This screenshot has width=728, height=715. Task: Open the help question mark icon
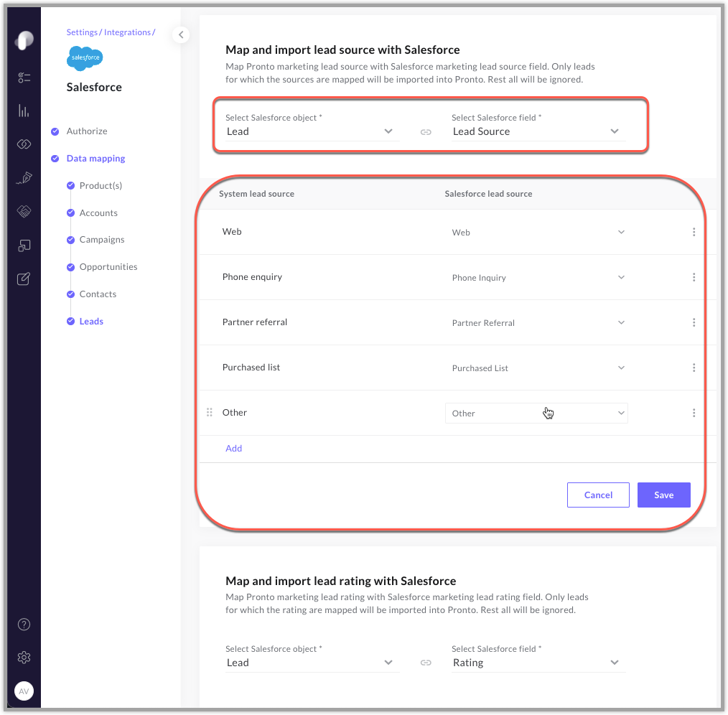[24, 625]
